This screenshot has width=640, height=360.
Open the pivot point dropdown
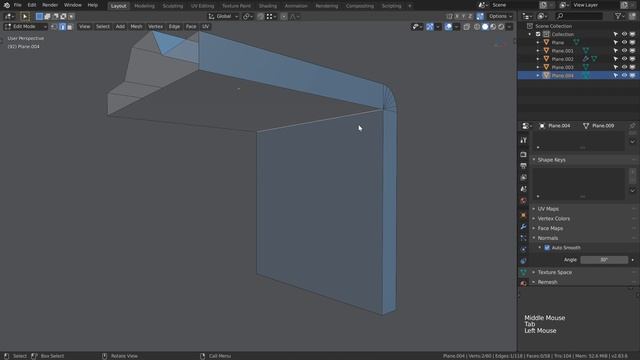pyautogui.click(x=247, y=16)
